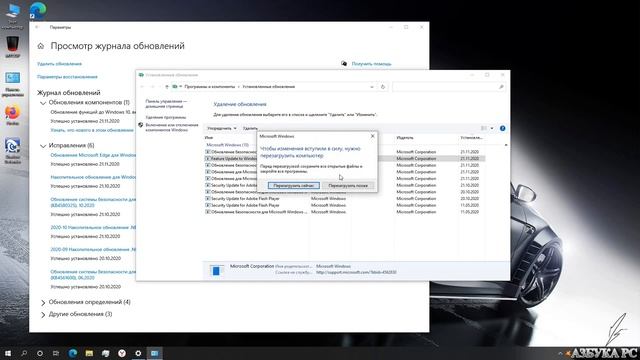
Task: Open the view options dropdown arrow
Action: pos(492,128)
